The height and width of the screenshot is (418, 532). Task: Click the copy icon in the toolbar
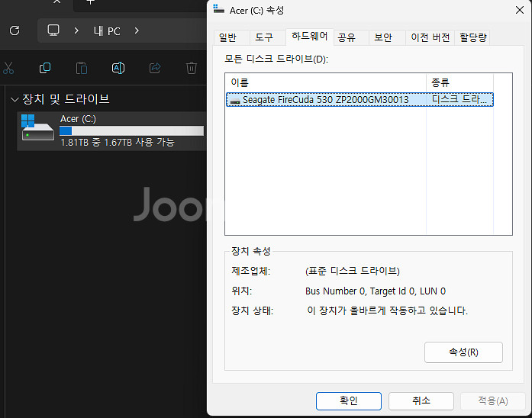point(45,68)
